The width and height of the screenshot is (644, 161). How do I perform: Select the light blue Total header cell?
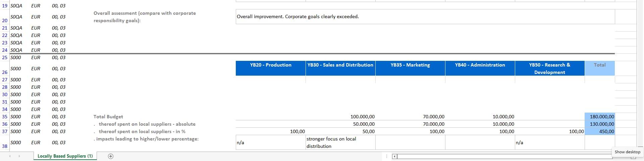(x=599, y=68)
